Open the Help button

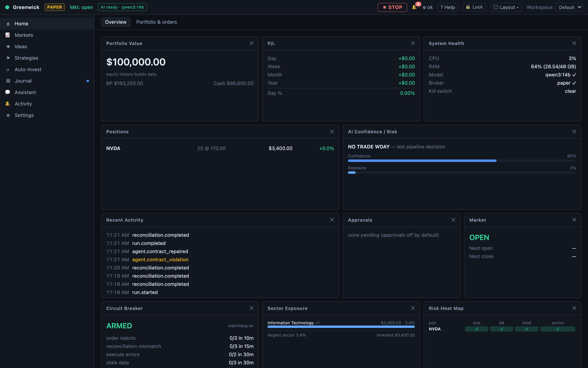[448, 7]
